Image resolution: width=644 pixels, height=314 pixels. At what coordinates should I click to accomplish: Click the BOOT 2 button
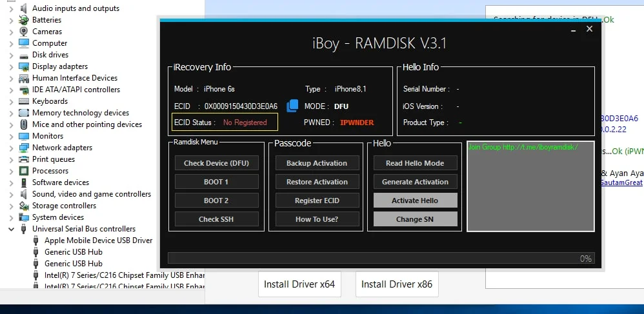pyautogui.click(x=216, y=201)
